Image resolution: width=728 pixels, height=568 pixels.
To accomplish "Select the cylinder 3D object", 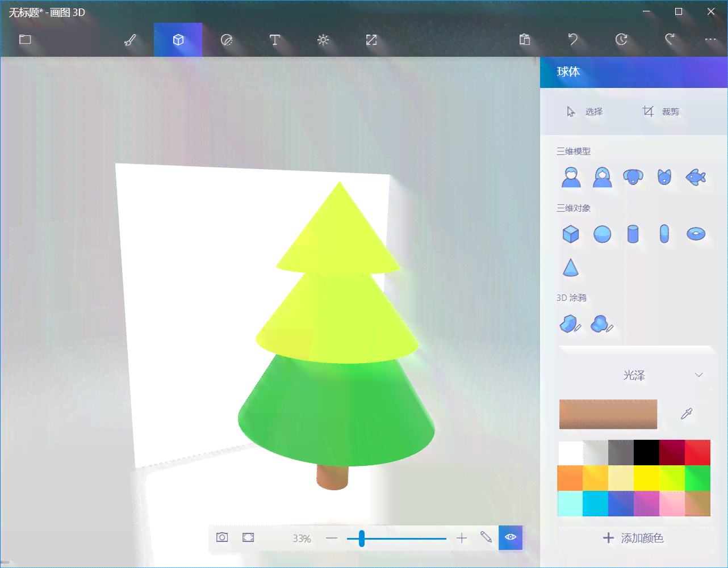I will tap(633, 234).
